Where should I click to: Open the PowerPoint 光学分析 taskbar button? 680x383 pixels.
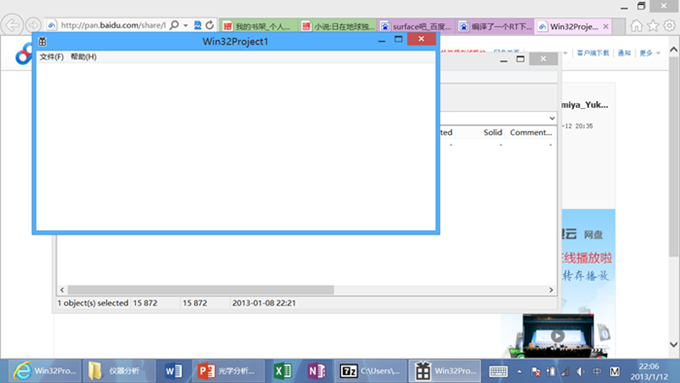tap(228, 371)
